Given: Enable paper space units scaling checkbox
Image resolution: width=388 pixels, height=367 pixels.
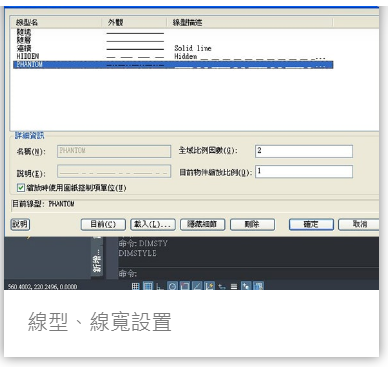Looking at the screenshot, I should pos(21,188).
